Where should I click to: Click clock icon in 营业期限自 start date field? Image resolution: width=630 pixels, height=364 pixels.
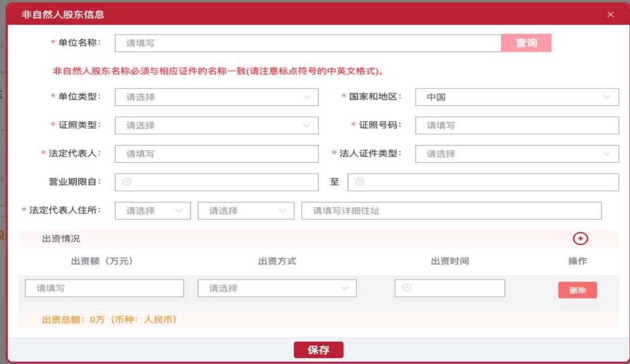[127, 182]
